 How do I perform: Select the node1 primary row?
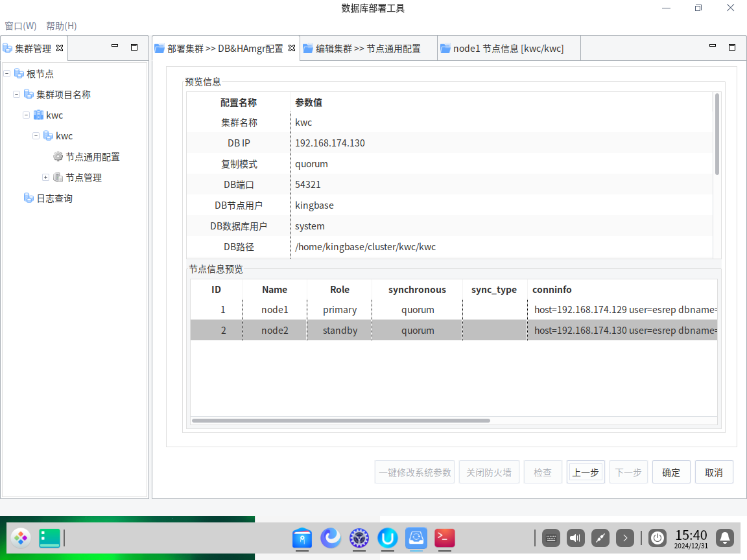[x=340, y=310]
